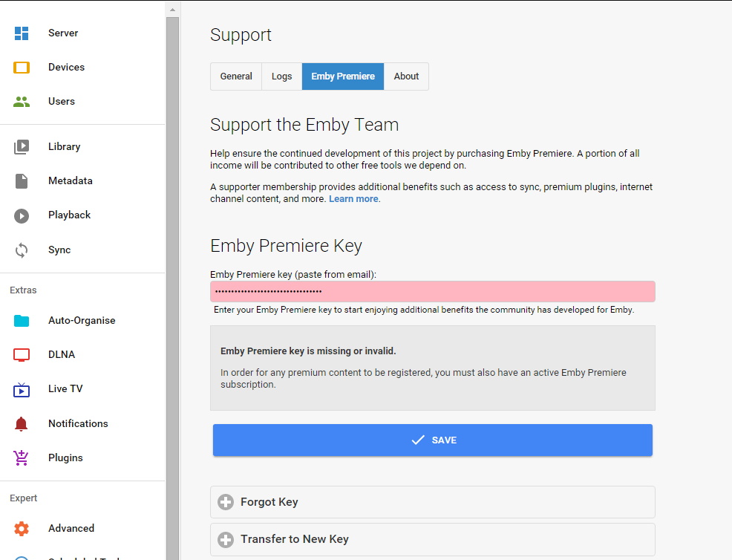Open Auto-Organise folder icon
732x560 pixels.
[x=22, y=321]
